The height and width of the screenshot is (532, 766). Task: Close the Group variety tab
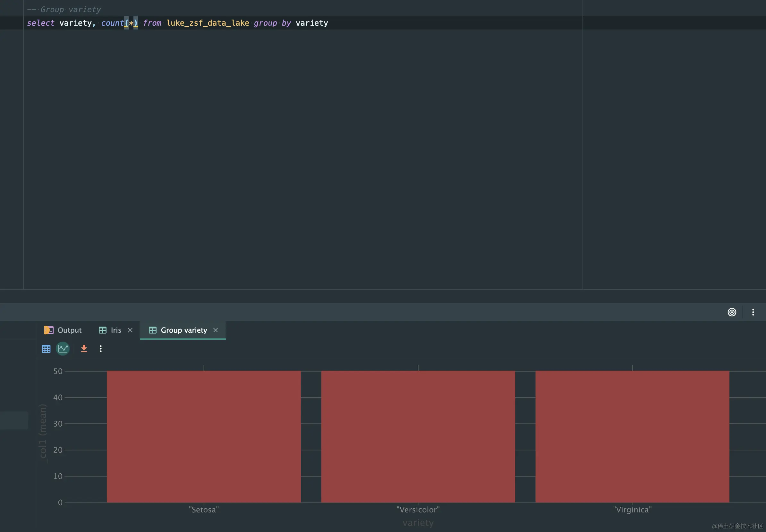pos(216,330)
